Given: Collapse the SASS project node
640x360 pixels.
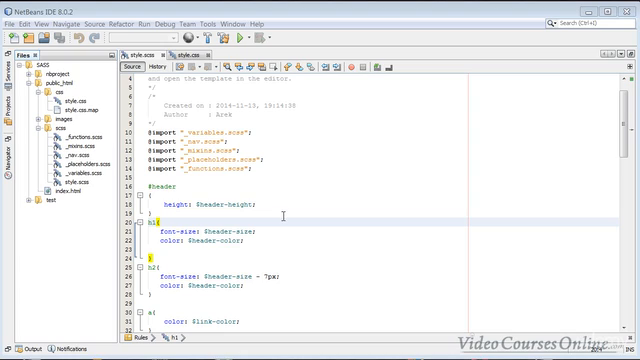Looking at the screenshot, I should pos(19,65).
